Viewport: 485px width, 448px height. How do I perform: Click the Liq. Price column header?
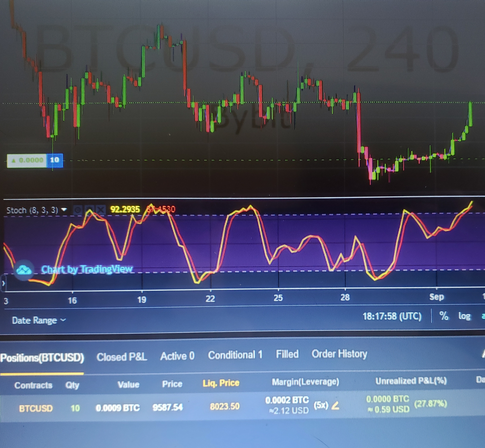coord(221,383)
